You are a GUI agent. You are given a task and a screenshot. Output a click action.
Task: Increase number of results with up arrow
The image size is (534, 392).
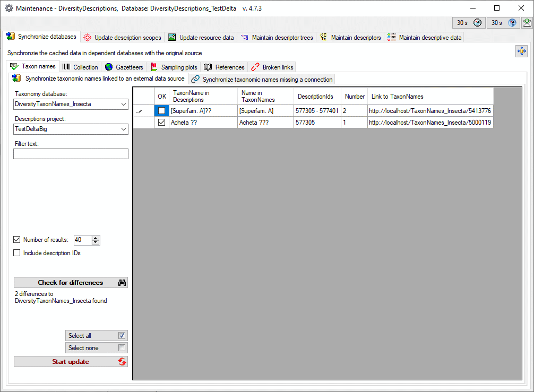point(96,238)
